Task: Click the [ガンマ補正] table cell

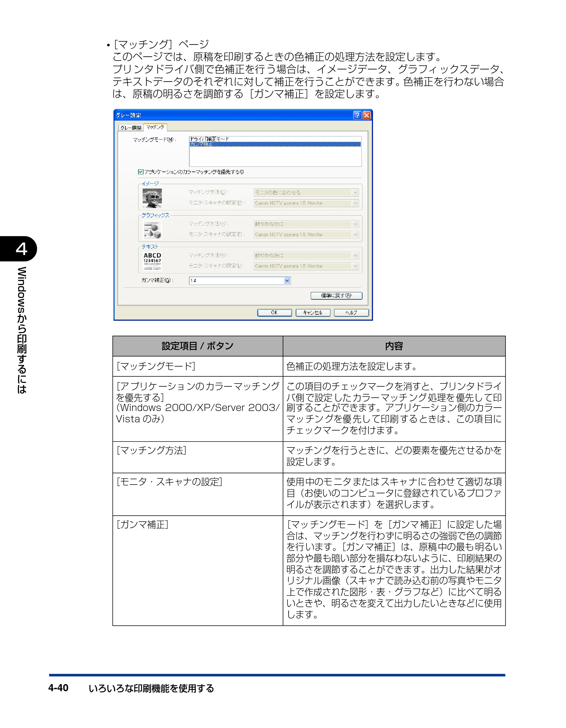Action: 198,570
